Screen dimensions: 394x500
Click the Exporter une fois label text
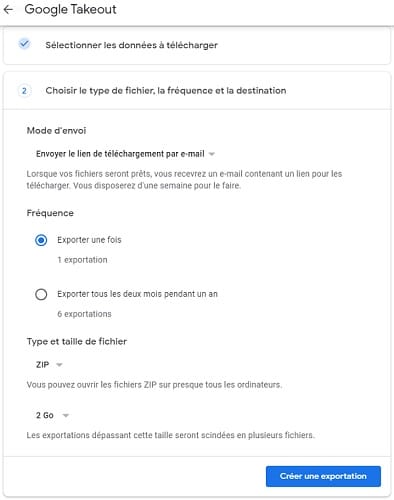89,240
